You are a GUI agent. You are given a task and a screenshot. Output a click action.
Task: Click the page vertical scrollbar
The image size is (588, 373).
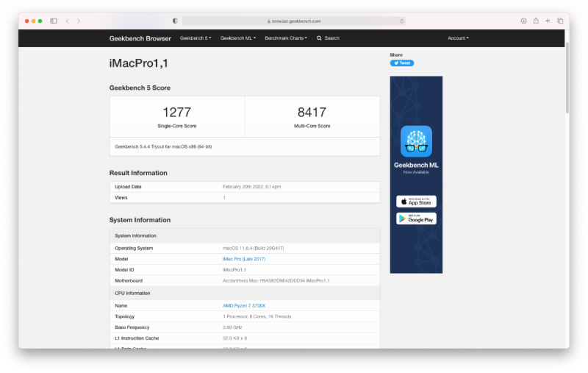[567, 77]
